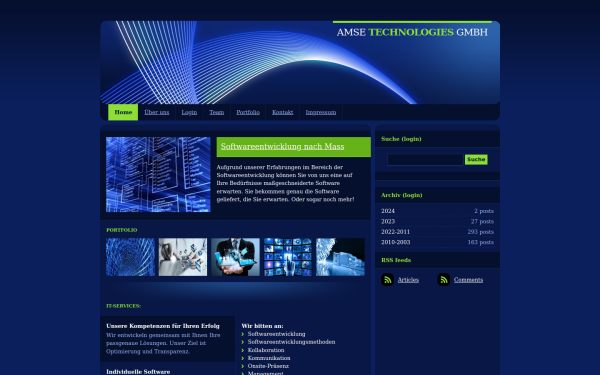The image size is (600, 375).
Task: Select the Kollaboration list item
Action: [x=266, y=350]
